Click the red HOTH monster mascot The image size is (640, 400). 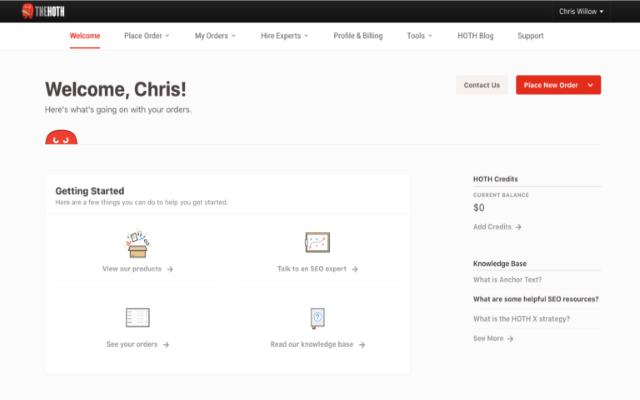point(61,137)
